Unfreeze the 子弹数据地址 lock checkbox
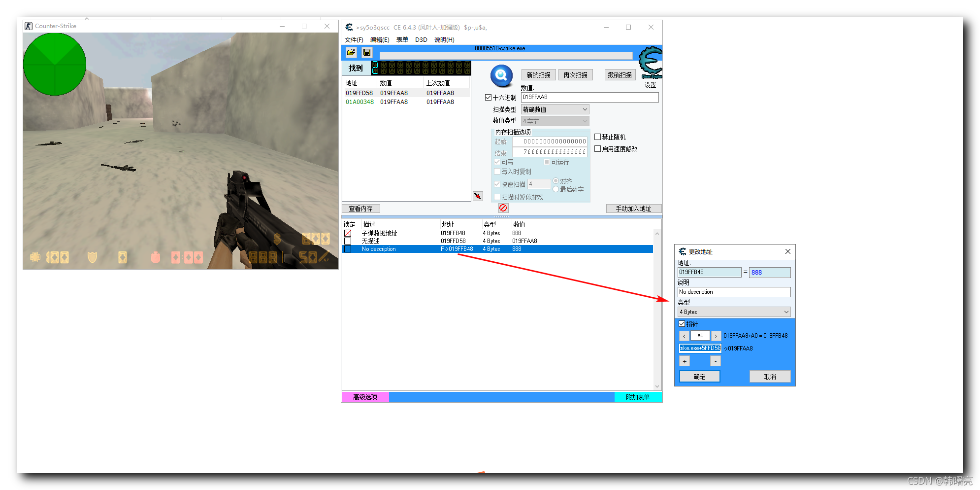This screenshot has height=490, width=980. (348, 233)
